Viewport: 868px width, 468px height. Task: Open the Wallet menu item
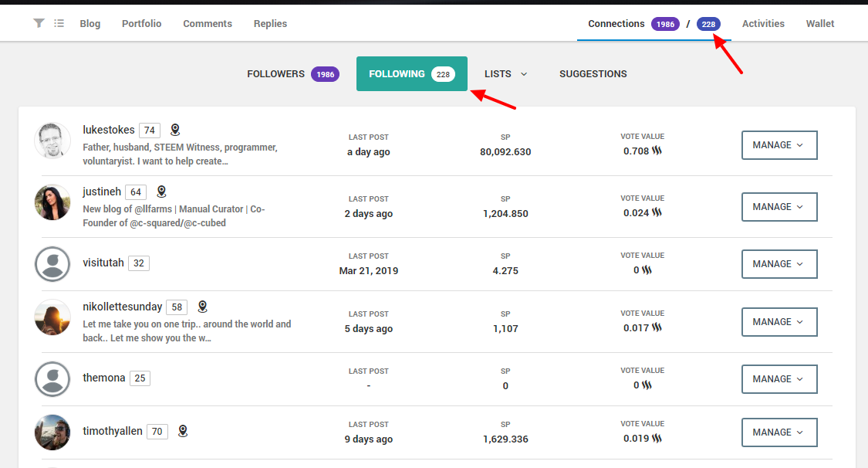(820, 24)
